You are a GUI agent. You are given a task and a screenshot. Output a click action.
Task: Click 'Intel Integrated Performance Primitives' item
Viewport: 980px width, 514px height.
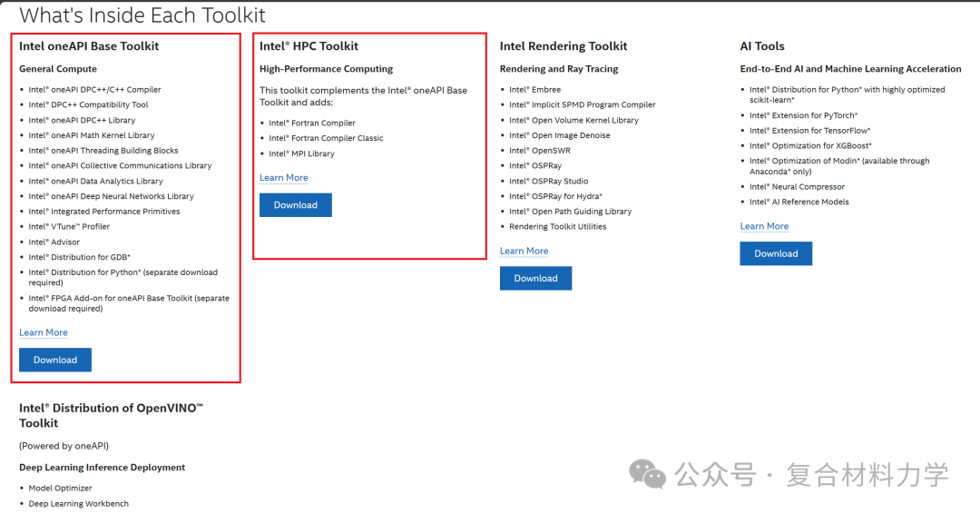point(103,212)
